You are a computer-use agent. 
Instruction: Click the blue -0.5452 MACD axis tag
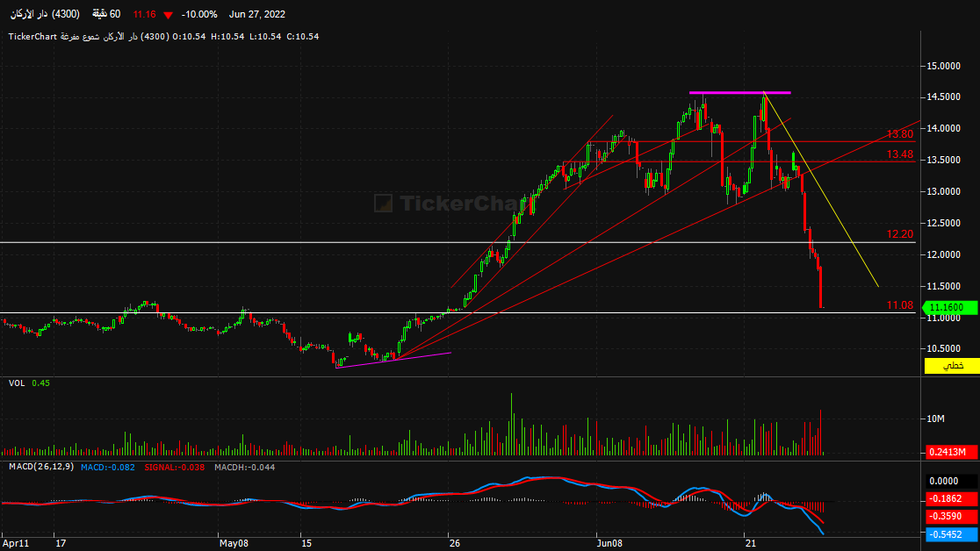coord(951,534)
